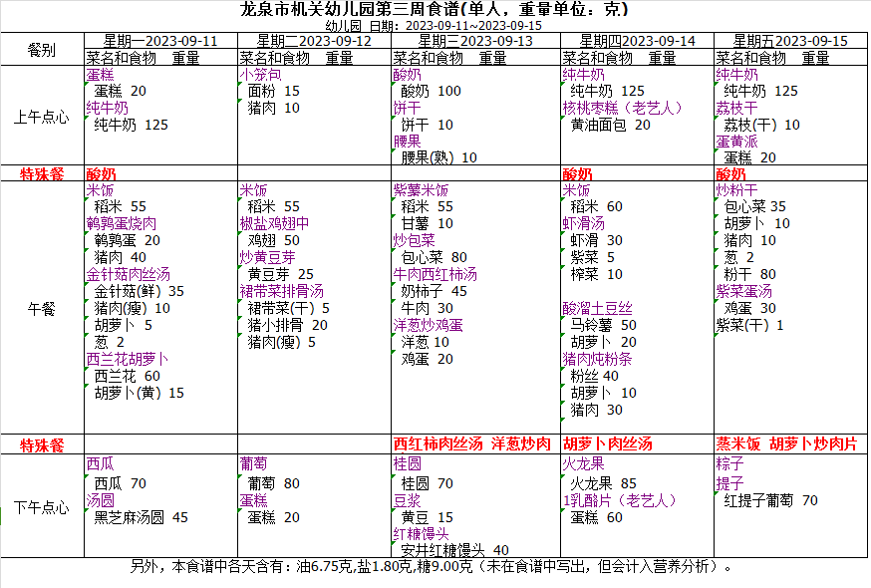Select the ingredient 牛肉 30

pyautogui.click(x=427, y=308)
